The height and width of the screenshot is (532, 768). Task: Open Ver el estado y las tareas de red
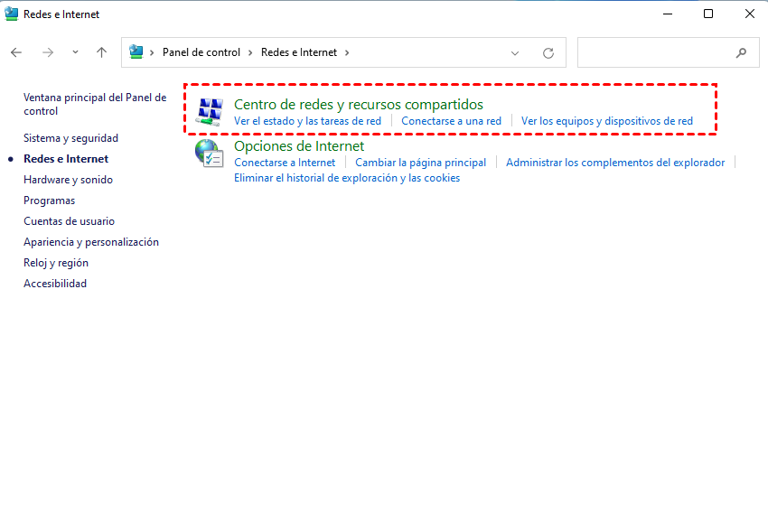click(x=307, y=121)
